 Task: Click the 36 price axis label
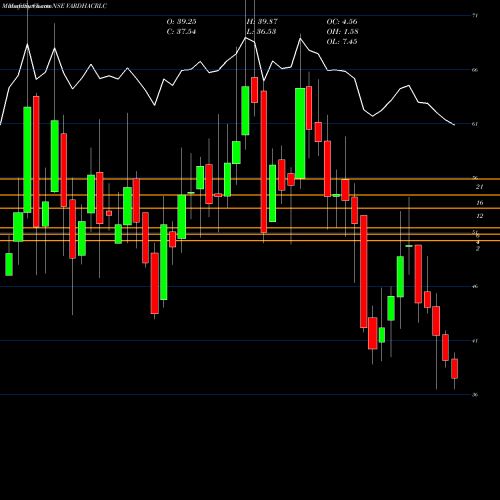[475, 395]
